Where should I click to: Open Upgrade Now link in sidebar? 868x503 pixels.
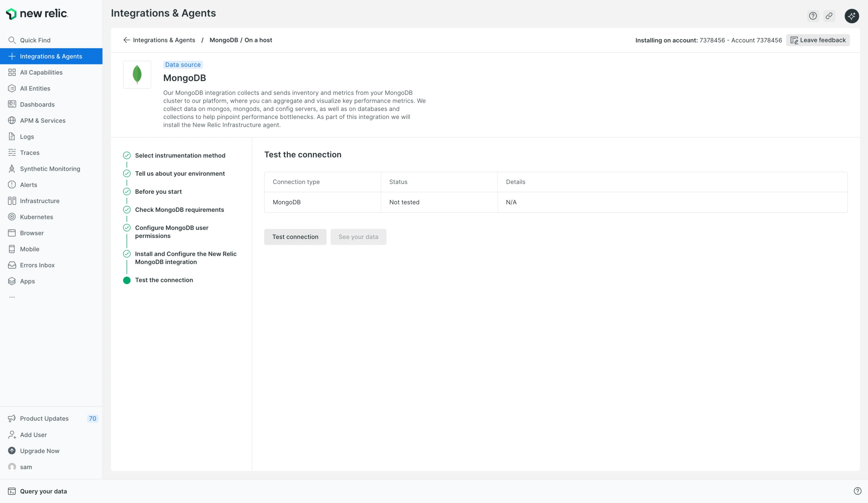[51, 451]
